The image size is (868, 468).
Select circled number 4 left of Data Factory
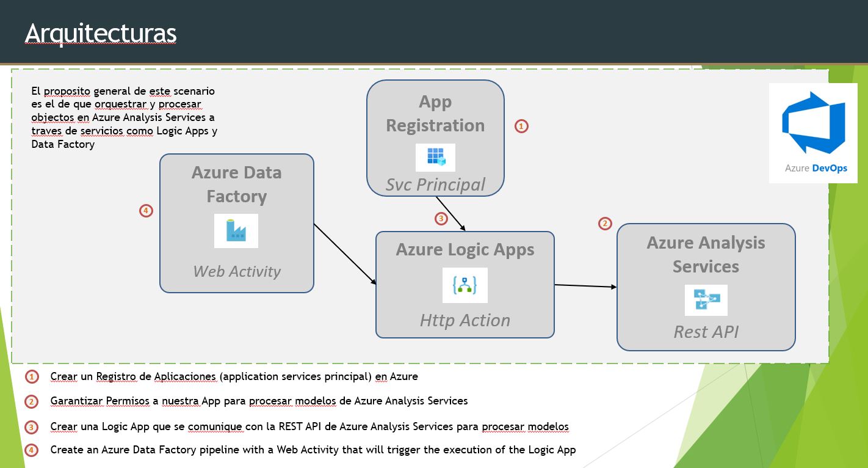tap(145, 211)
